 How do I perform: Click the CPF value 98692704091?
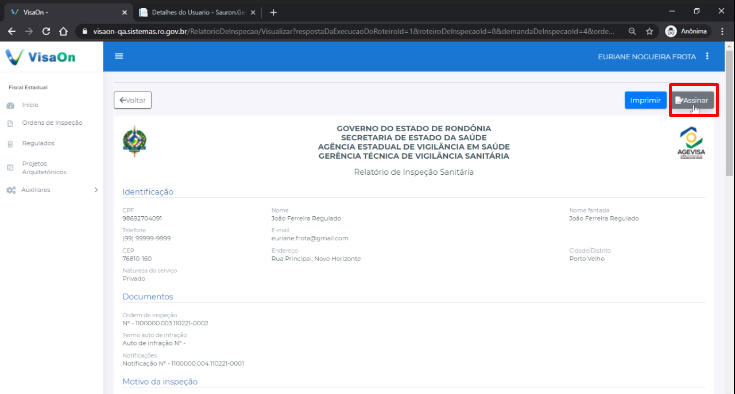coord(142,218)
